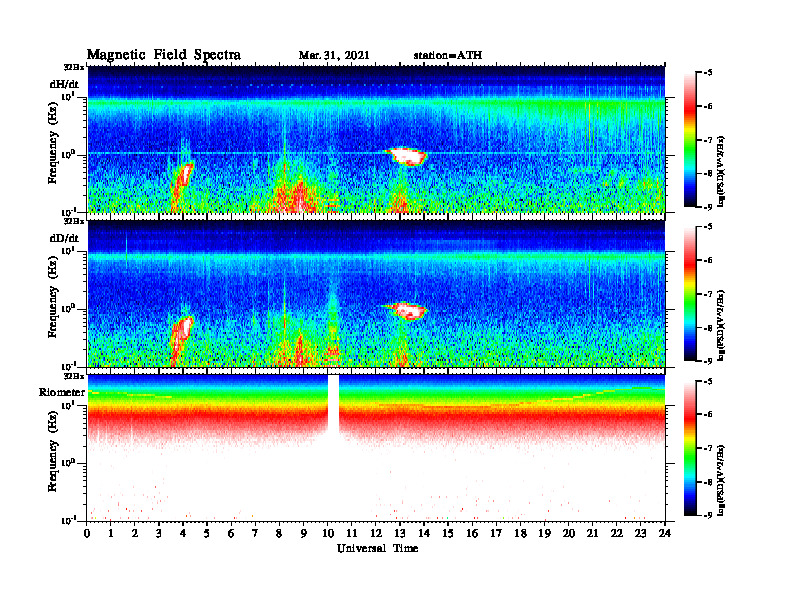Image resolution: width=792 pixels, height=612 pixels.
Task: Click the PSD units label beside Riometer color scale
Action: click(x=721, y=481)
